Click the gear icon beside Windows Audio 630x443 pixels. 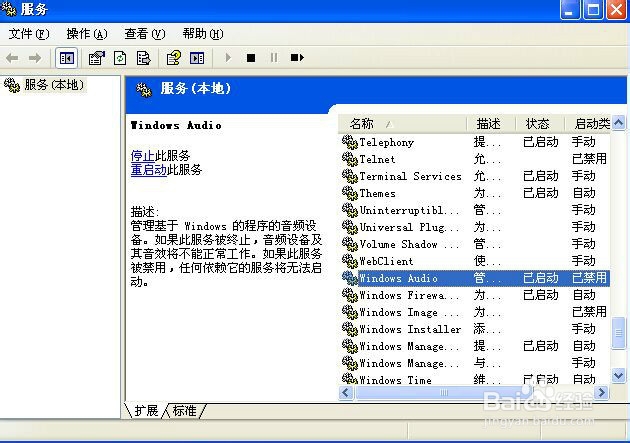(x=350, y=278)
